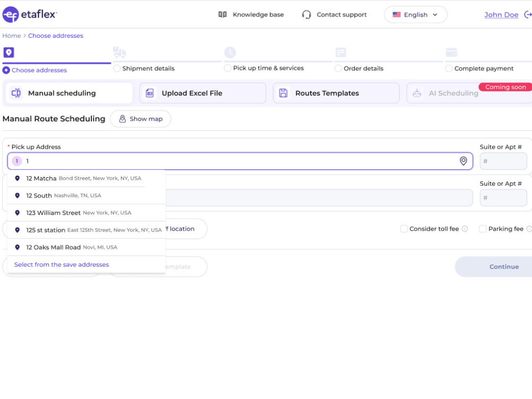Click the Routes Templates save icon
Image resolution: width=532 pixels, height=399 pixels.
pyautogui.click(x=284, y=93)
